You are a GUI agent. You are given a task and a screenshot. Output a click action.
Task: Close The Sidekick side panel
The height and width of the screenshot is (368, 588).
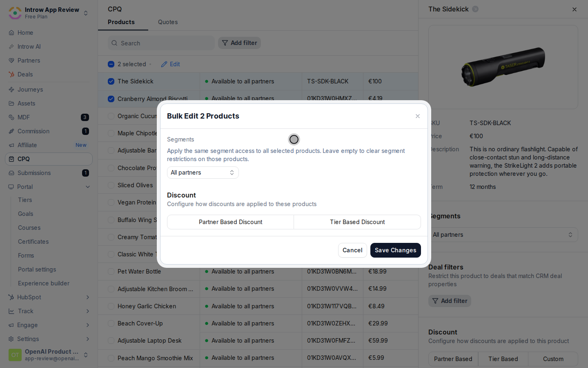click(x=575, y=9)
